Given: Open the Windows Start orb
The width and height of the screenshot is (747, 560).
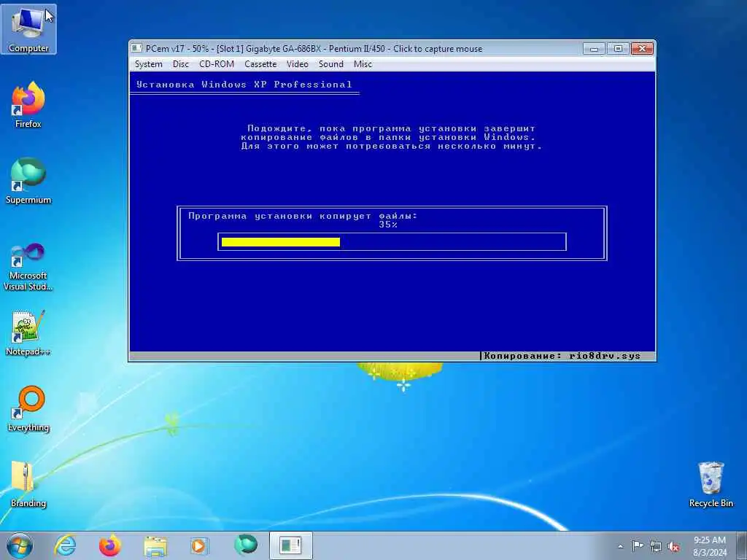Looking at the screenshot, I should [x=20, y=545].
